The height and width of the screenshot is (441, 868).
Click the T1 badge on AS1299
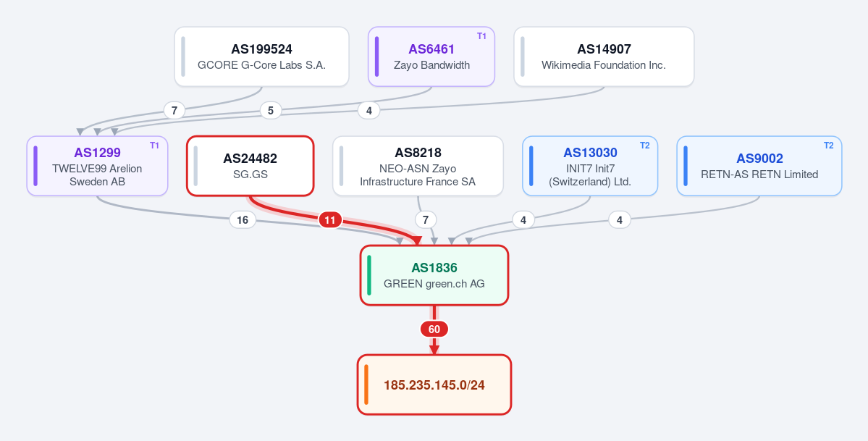click(x=154, y=145)
